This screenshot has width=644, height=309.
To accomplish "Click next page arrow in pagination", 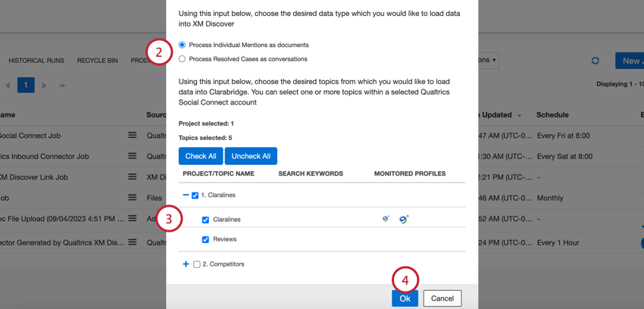I will tap(45, 86).
